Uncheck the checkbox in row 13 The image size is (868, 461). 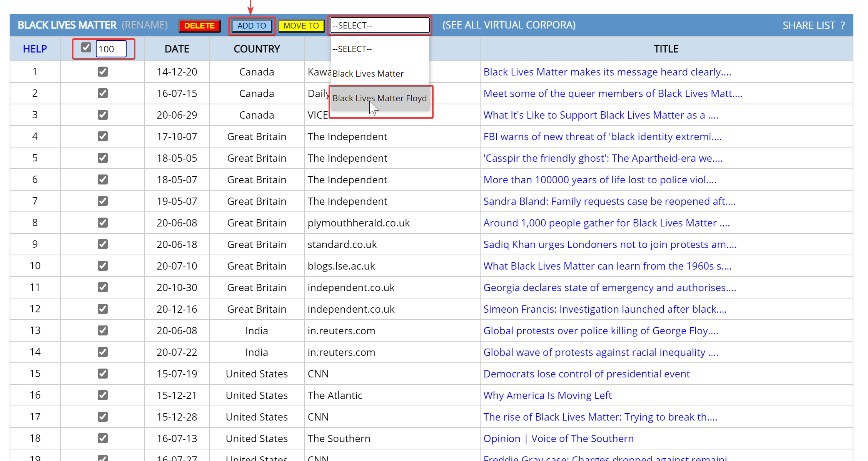103,330
